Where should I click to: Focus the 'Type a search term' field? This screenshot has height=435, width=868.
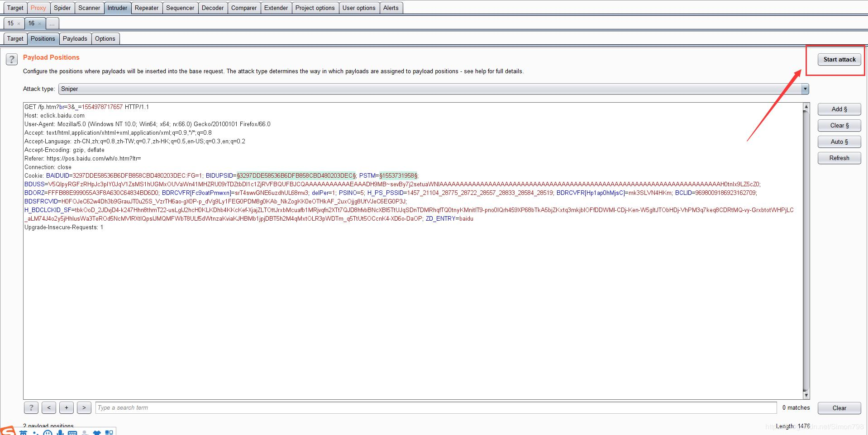(436, 407)
